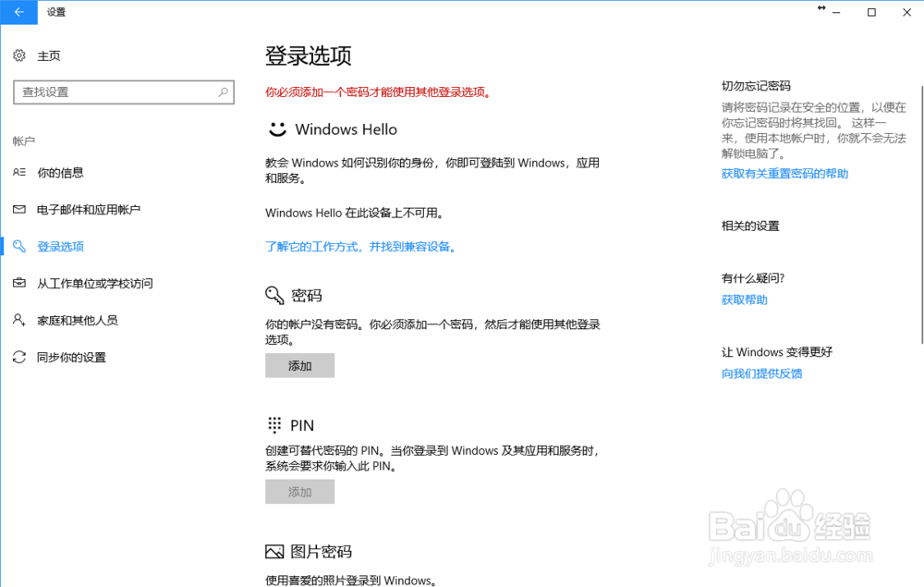Switch to 家庭和其他人员 settings

72,320
